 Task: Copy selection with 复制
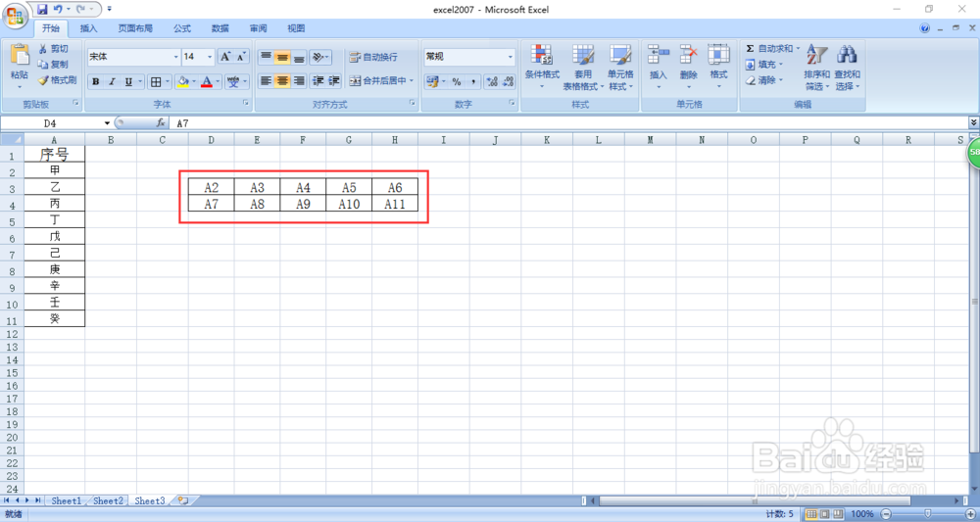pos(53,65)
